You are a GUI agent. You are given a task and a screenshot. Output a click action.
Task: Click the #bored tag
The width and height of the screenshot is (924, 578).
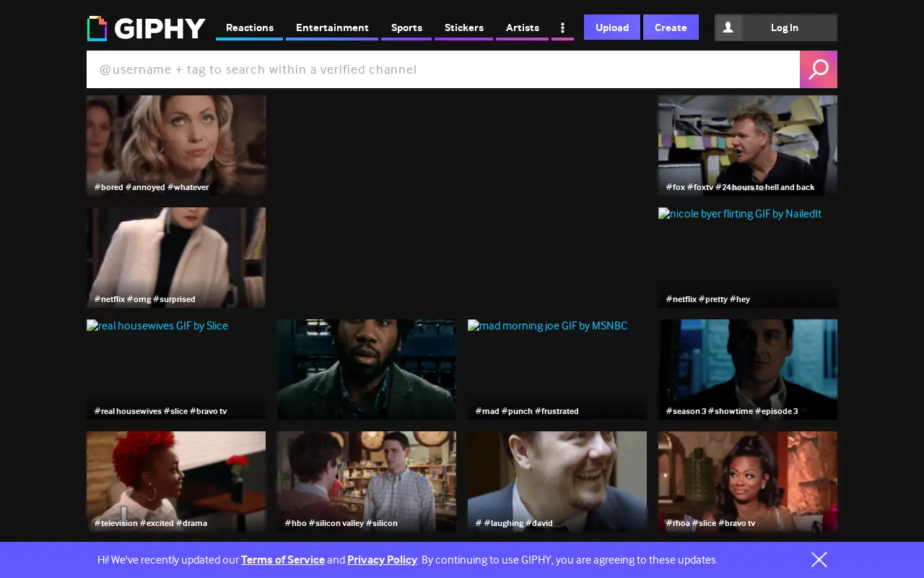coord(109,187)
